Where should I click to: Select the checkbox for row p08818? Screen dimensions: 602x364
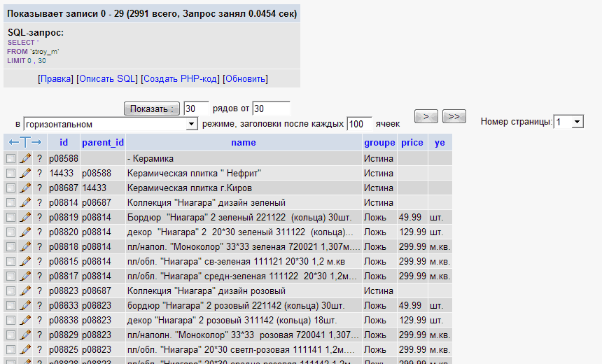pos(10,246)
